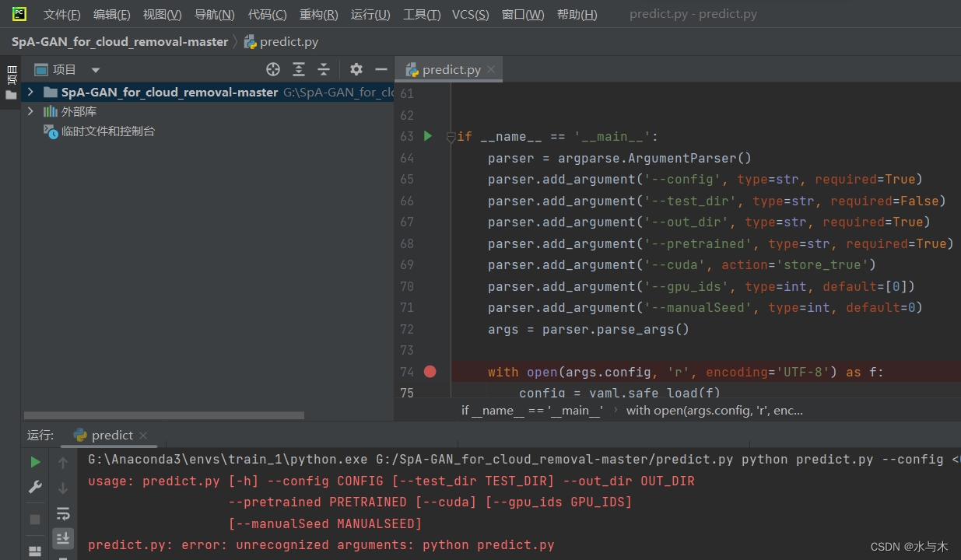
Task: Expand the 外部库 tree node
Action: click(29, 111)
